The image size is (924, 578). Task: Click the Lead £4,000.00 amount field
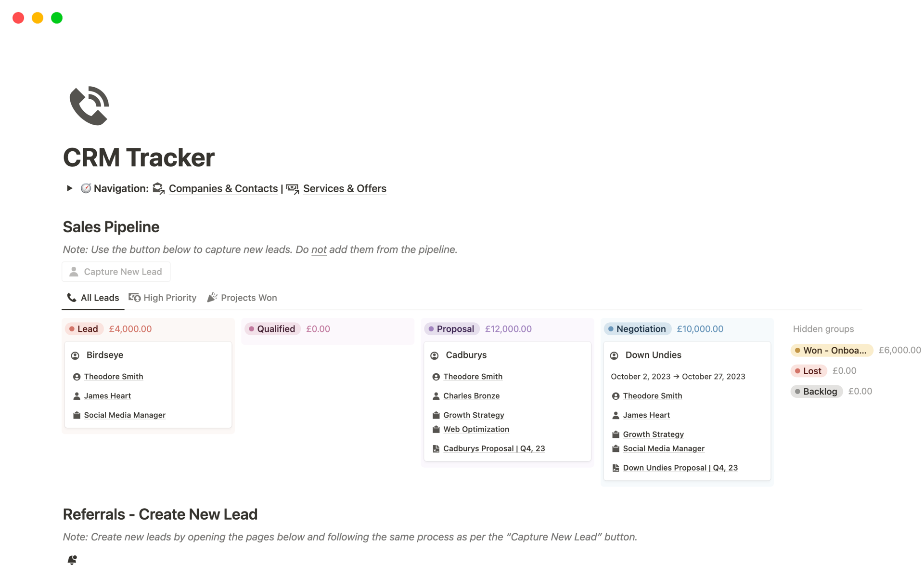[x=130, y=328]
